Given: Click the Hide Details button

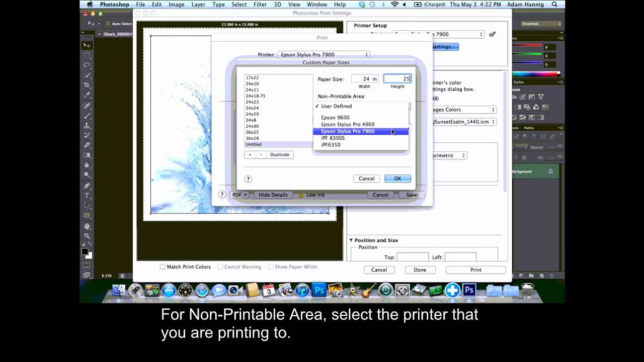Looking at the screenshot, I should pos(273,195).
